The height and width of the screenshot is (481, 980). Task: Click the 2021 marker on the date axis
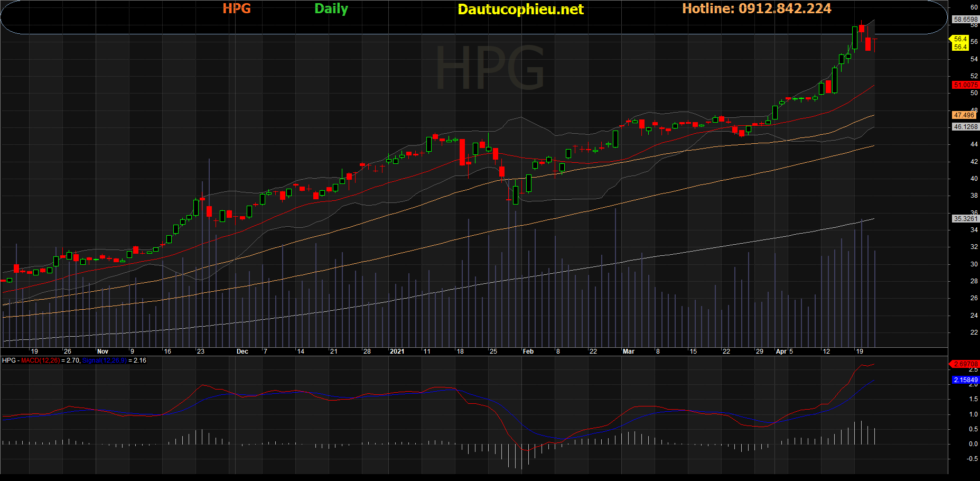coord(397,351)
